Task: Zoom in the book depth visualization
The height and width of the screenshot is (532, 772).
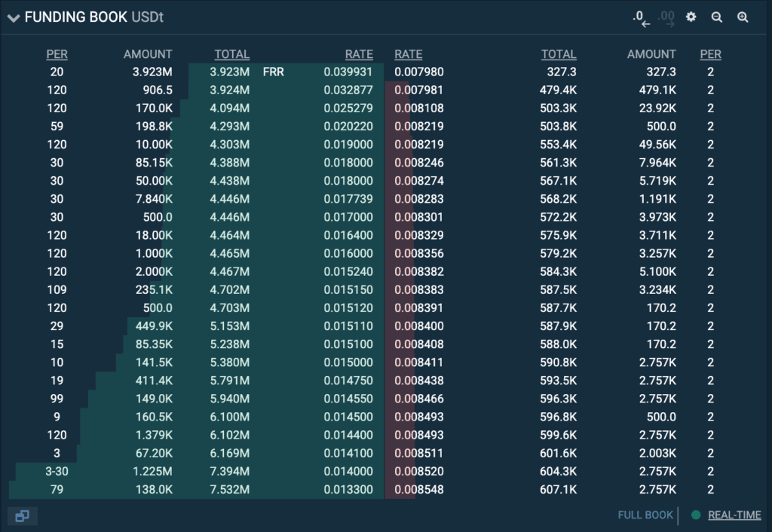Action: pyautogui.click(x=743, y=17)
